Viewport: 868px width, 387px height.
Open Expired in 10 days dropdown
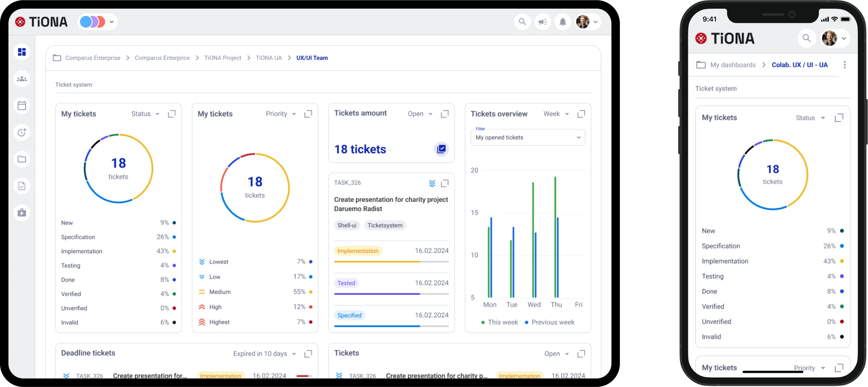click(x=265, y=354)
